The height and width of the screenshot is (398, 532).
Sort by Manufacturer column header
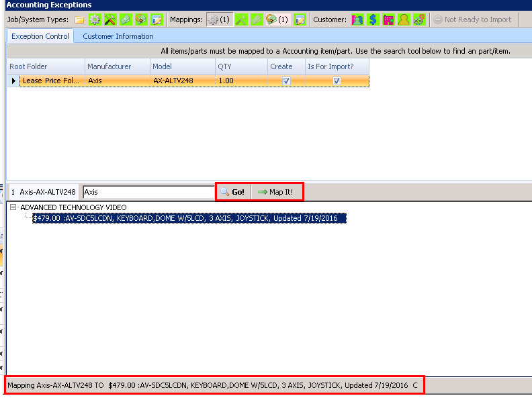point(118,66)
